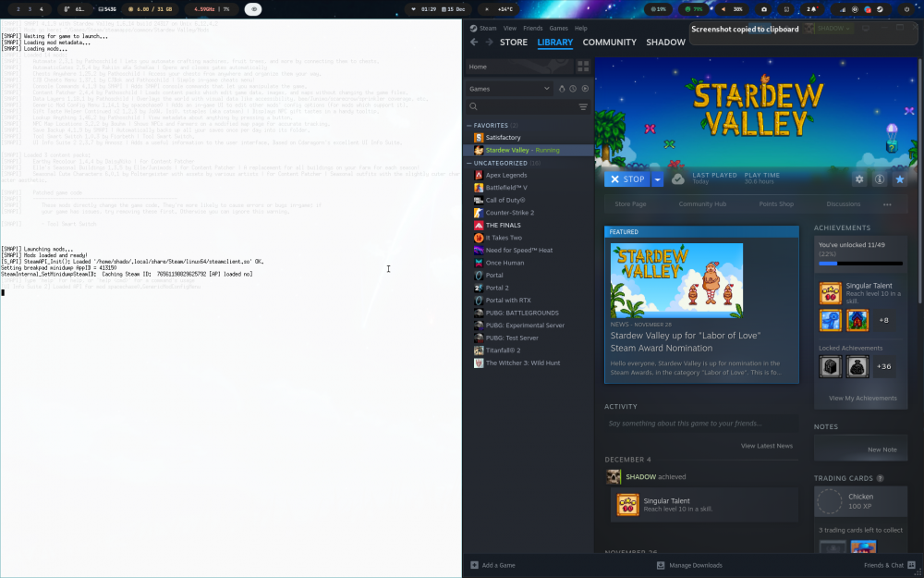This screenshot has width=924, height=578.
Task: Create a New Note
Action: 881,449
